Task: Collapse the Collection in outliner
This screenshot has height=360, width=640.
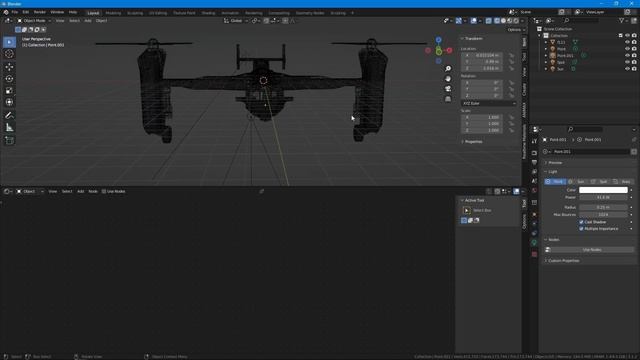Action: coord(539,36)
